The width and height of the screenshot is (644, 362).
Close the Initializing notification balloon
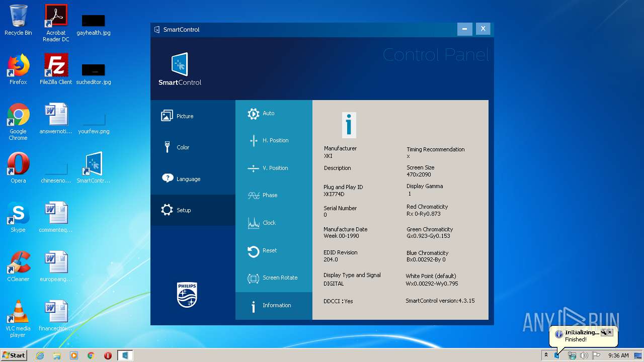(x=610, y=332)
